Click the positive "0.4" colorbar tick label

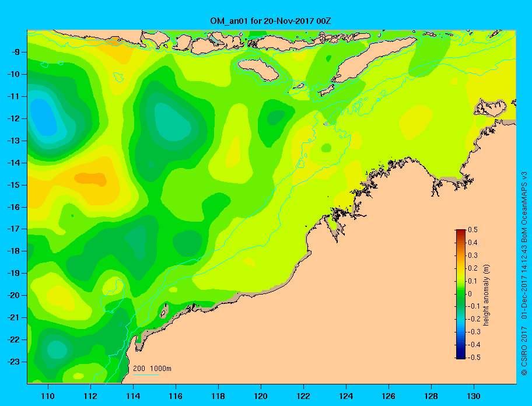pyautogui.click(x=473, y=243)
